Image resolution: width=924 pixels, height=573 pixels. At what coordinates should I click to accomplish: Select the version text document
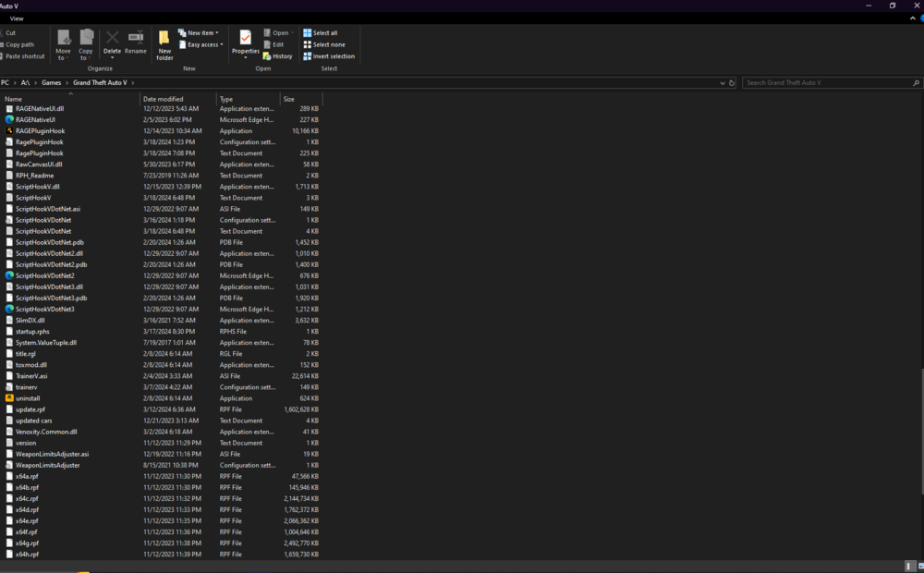coord(26,443)
